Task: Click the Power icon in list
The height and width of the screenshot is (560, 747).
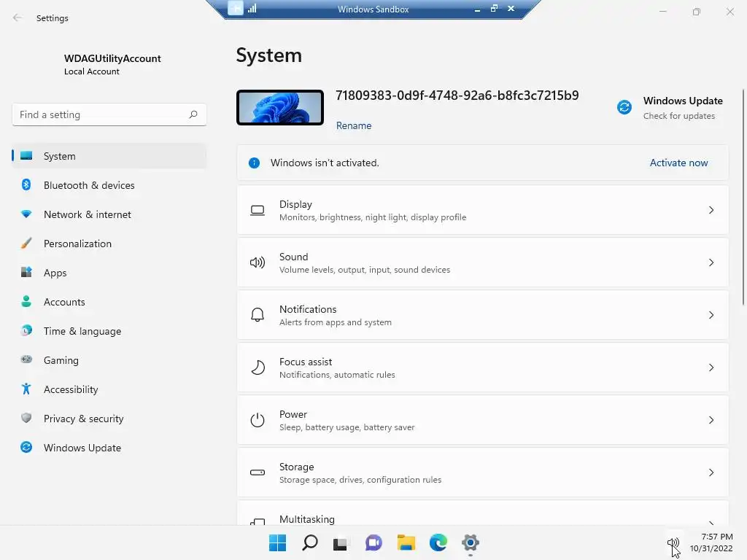Action: (258, 420)
